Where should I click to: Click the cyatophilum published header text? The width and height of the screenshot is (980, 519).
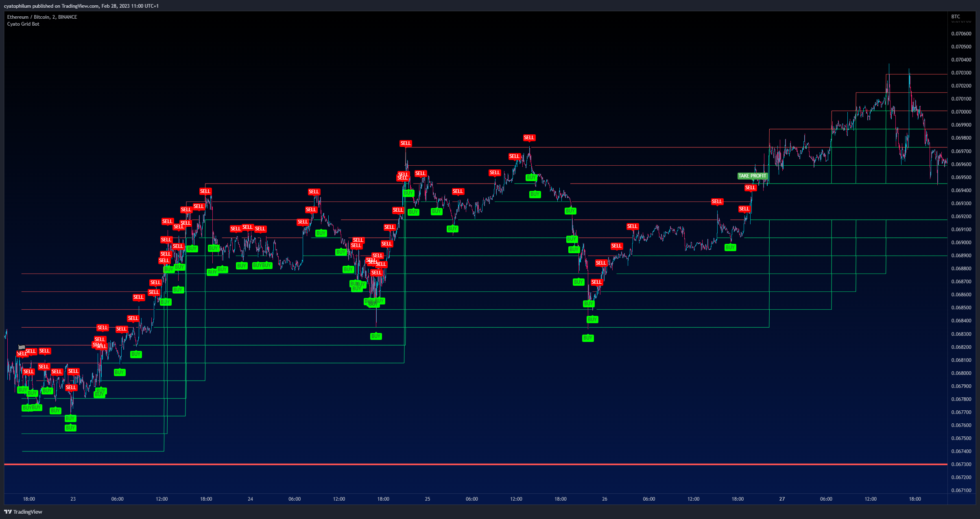coord(81,6)
